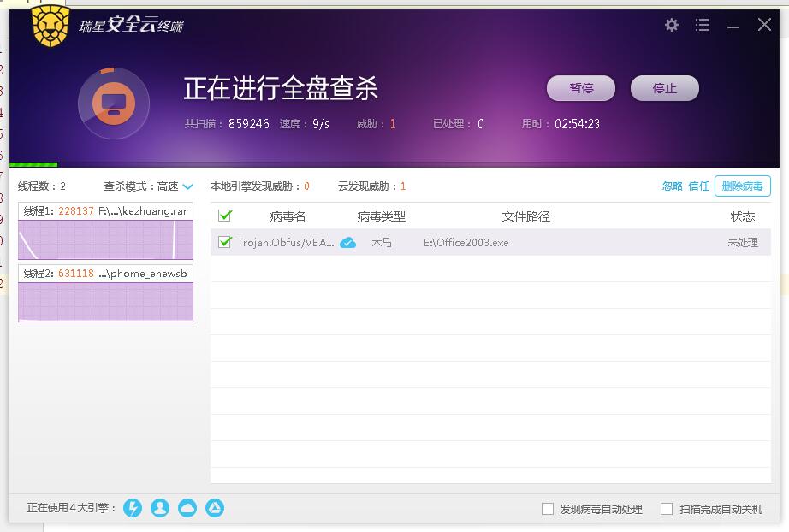Screen dimensions: 789x532
Task: Click the cloud detection icon beside Trojan name
Action: pyautogui.click(x=347, y=243)
